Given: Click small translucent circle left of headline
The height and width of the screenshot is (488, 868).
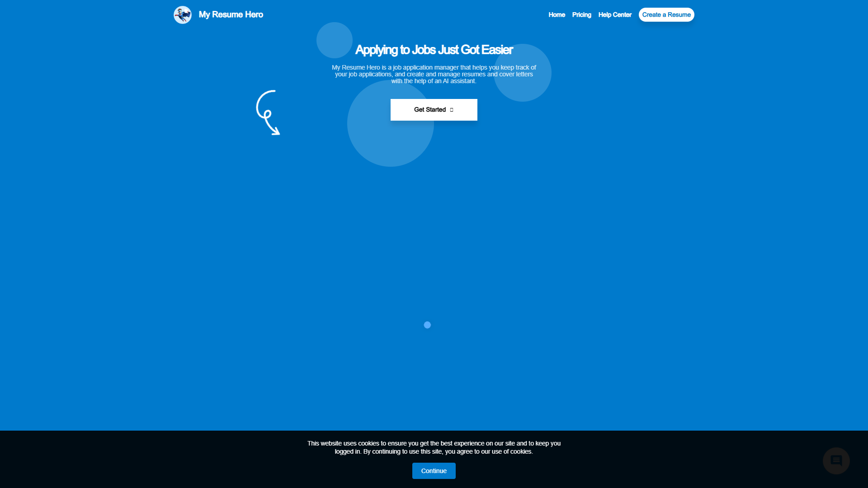Looking at the screenshot, I should click(x=335, y=40).
